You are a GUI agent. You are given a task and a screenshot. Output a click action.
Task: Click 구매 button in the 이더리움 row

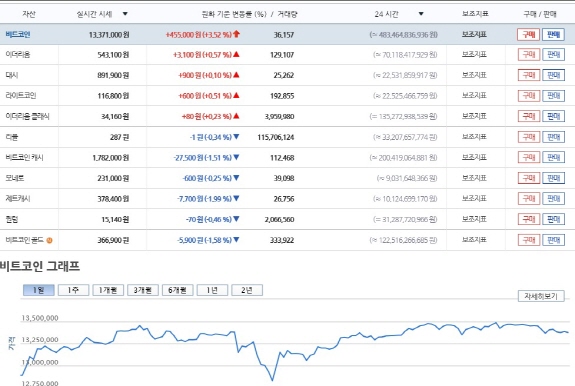(528, 55)
